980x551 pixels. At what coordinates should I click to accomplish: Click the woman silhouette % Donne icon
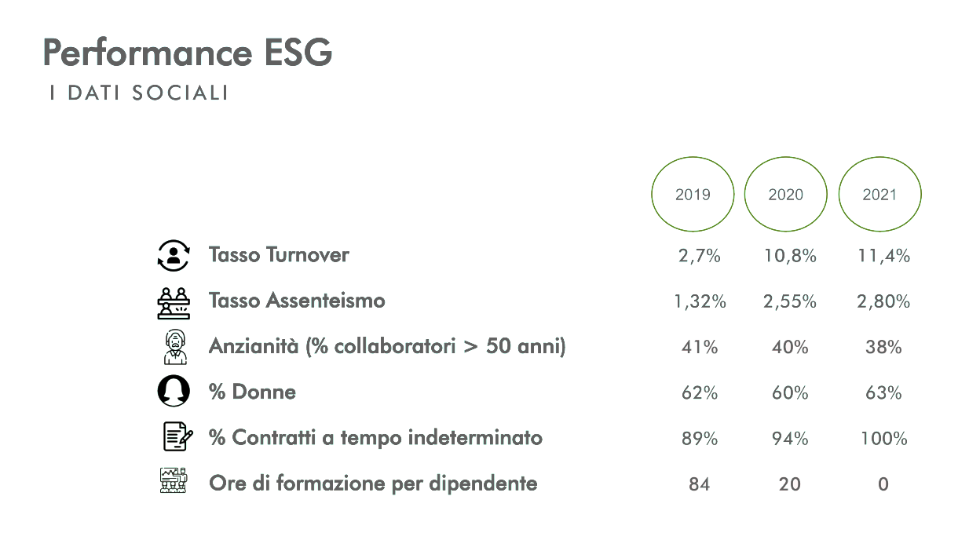pos(174,392)
